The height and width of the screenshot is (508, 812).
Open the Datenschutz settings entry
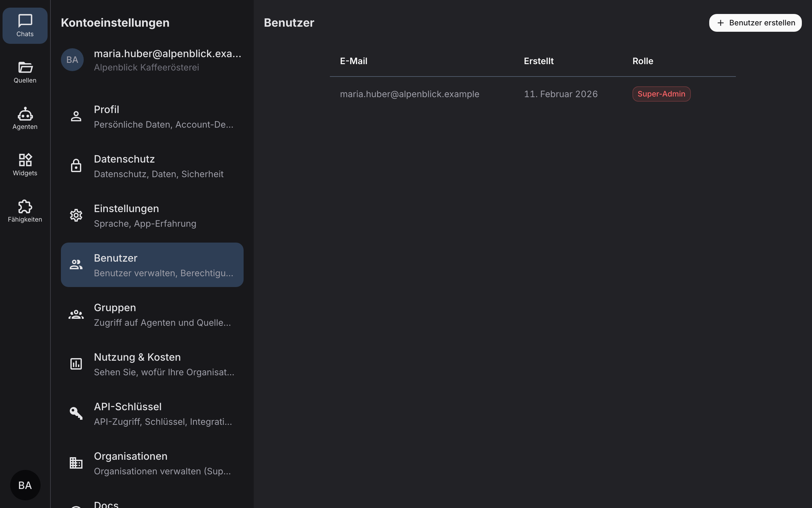[x=152, y=166]
